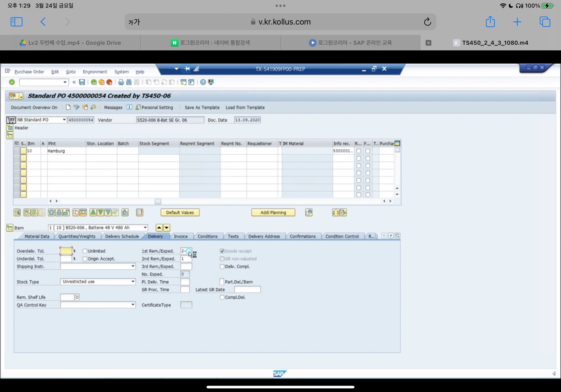The height and width of the screenshot is (392, 561).
Task: Open the Item selector dropdown B520-006
Action: point(145,228)
